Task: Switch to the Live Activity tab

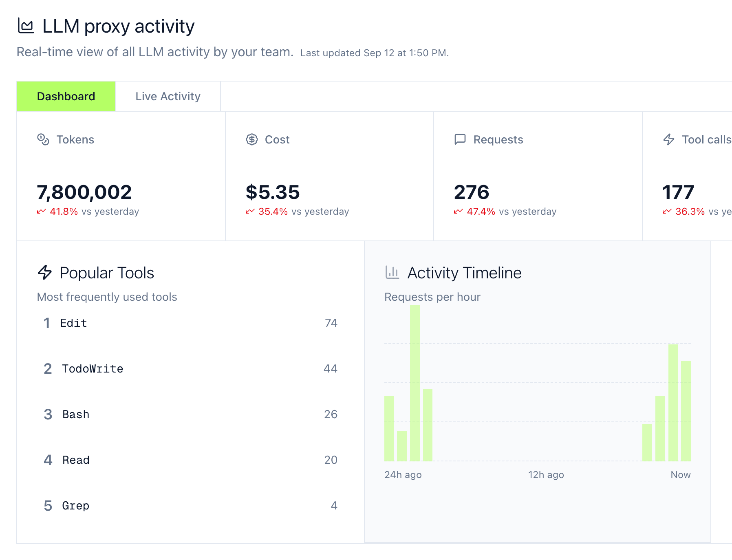Action: tap(168, 96)
